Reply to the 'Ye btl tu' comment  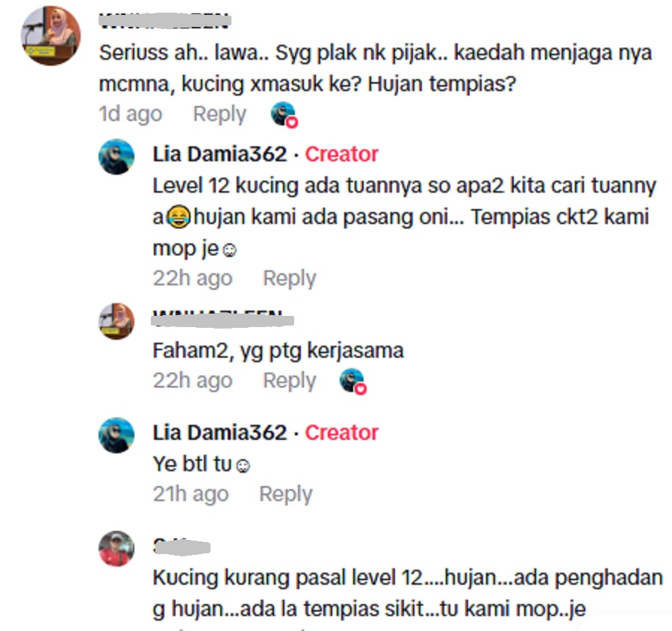tap(286, 494)
